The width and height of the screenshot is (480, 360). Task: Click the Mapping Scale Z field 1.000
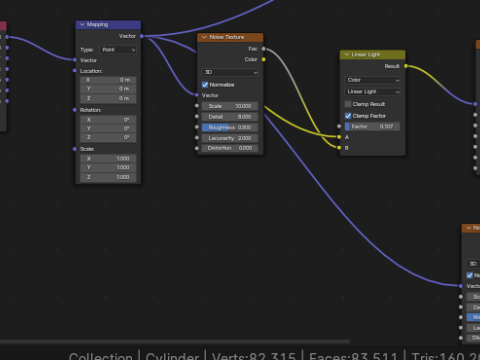(x=108, y=177)
